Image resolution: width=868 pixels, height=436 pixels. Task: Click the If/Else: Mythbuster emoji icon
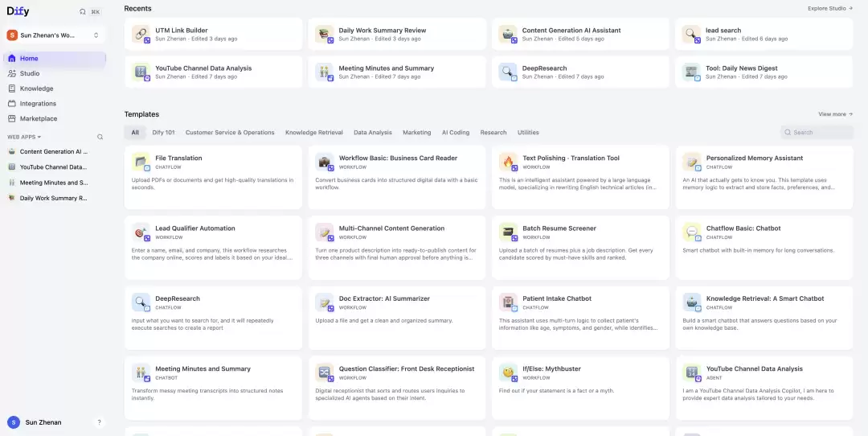click(x=508, y=372)
